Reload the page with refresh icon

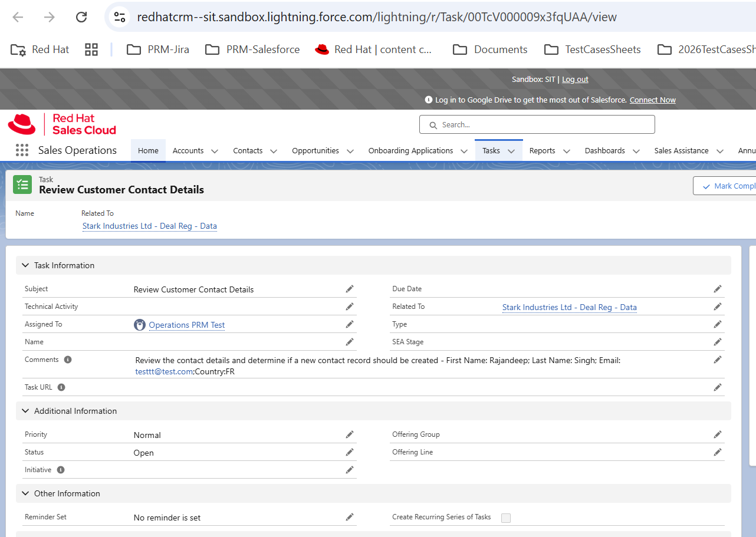[81, 17]
